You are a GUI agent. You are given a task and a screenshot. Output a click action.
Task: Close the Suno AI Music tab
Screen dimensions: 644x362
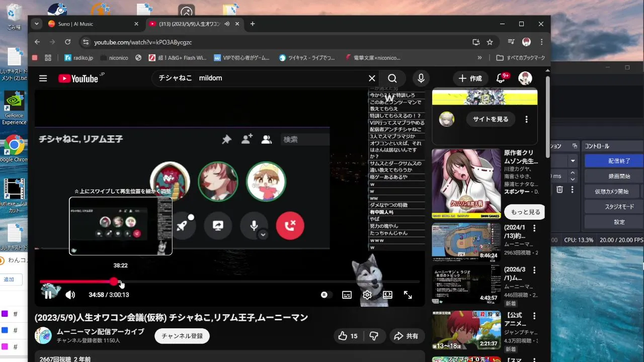coord(136,24)
